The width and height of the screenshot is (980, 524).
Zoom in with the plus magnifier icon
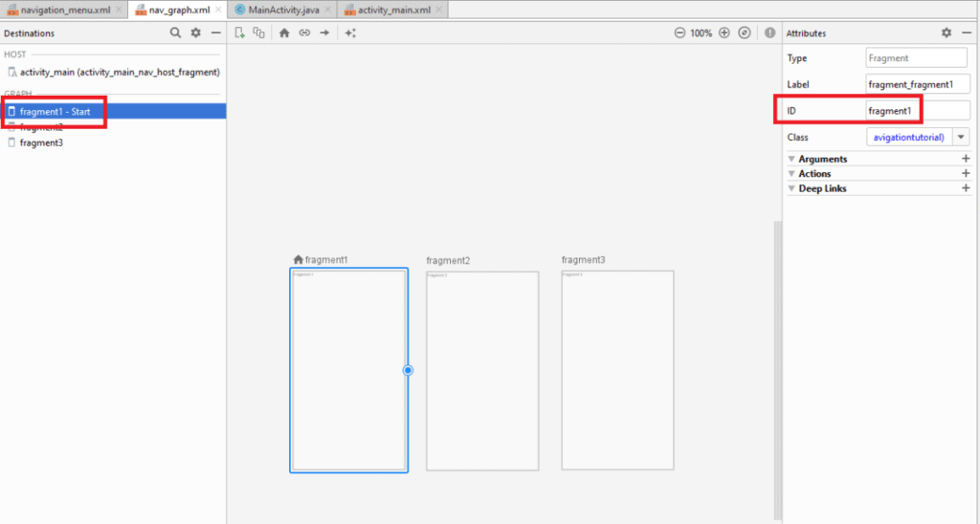(x=724, y=33)
